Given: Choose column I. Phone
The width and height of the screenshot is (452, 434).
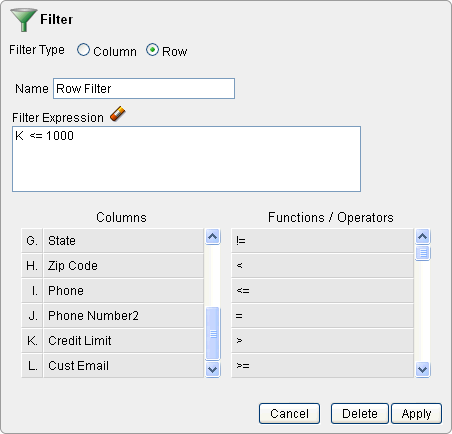Looking at the screenshot, I should (113, 291).
